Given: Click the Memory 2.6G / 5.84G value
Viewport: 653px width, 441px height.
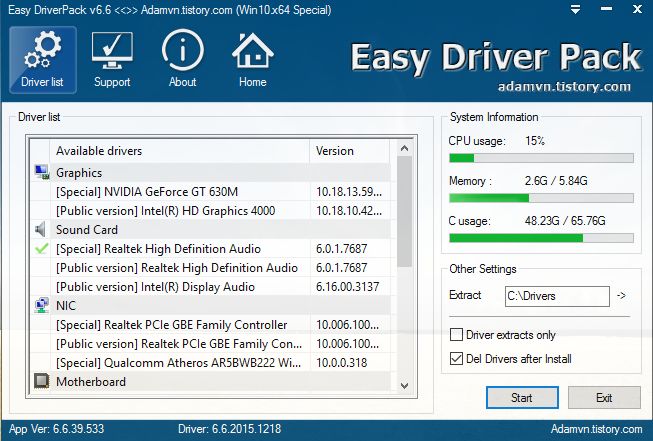Looking at the screenshot, I should [x=556, y=181].
